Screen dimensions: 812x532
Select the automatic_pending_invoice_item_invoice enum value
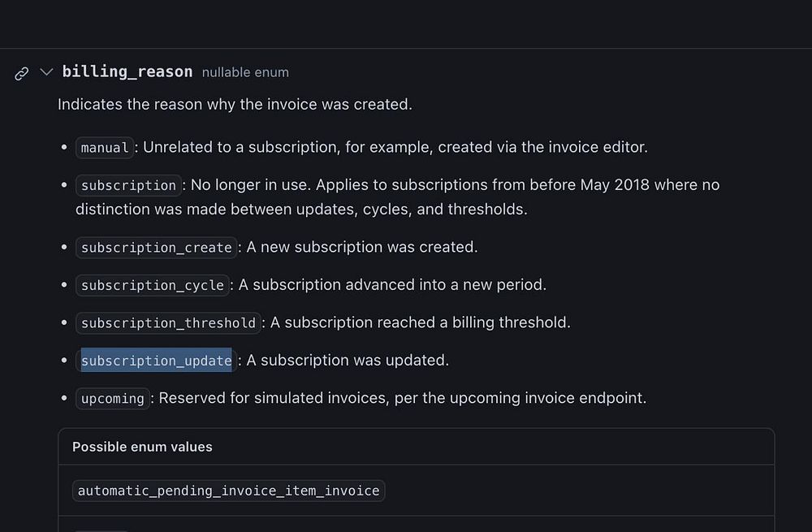point(228,491)
